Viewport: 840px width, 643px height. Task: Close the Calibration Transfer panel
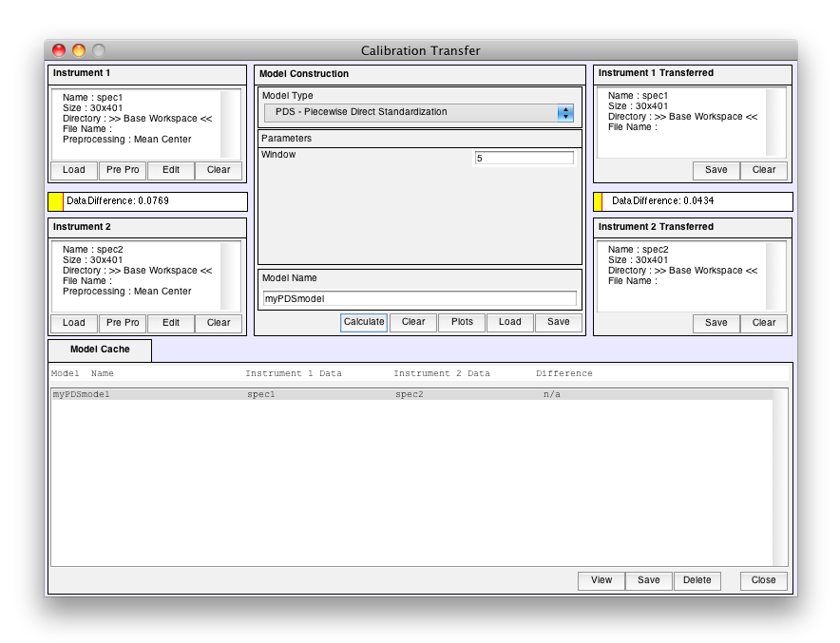coord(763,580)
